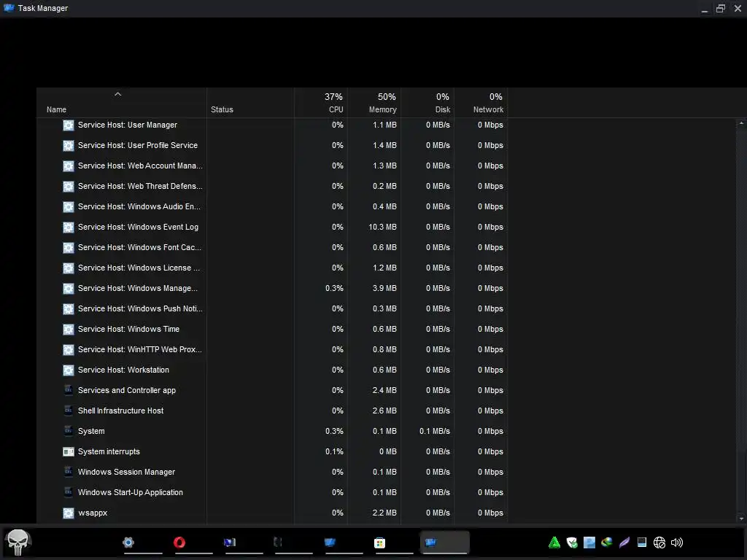
Task: Sort processes by the 37% CPU column
Action: pos(321,103)
